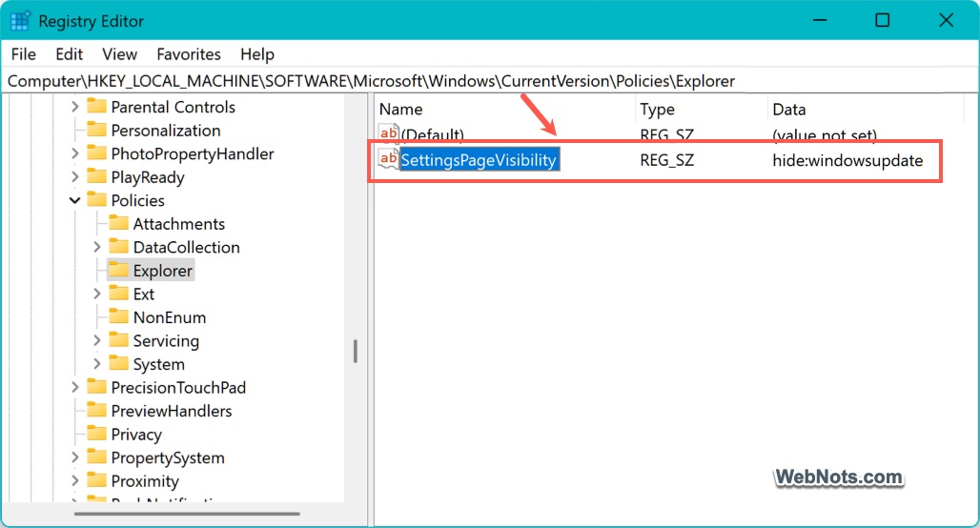Expand the Proximity key
Screen dimensions: 980x528
click(75, 480)
